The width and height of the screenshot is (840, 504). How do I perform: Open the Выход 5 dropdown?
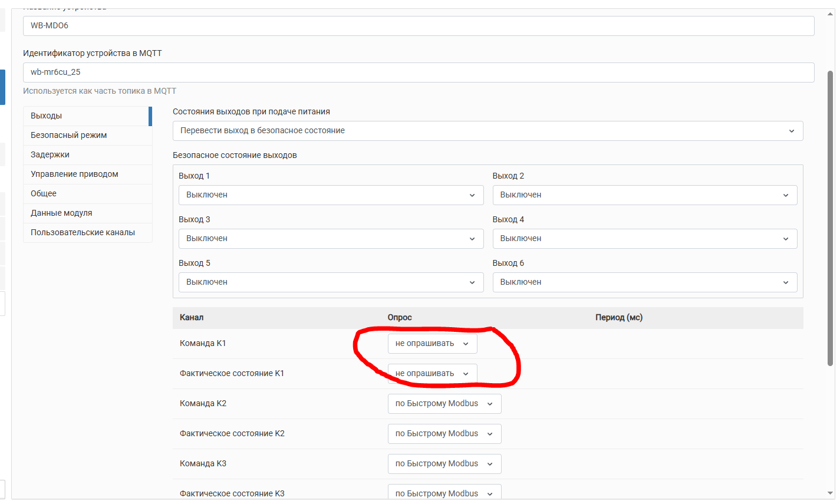coord(331,282)
